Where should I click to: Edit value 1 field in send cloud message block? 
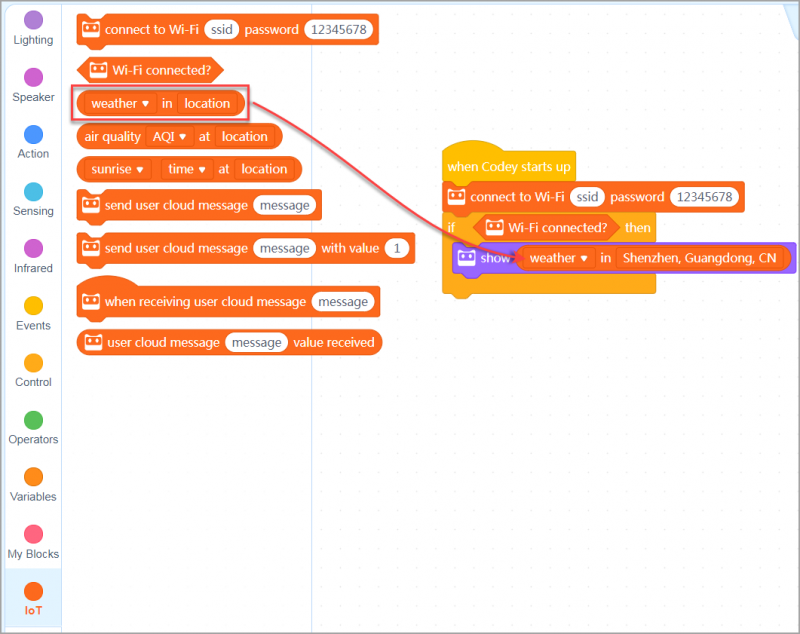click(x=396, y=248)
